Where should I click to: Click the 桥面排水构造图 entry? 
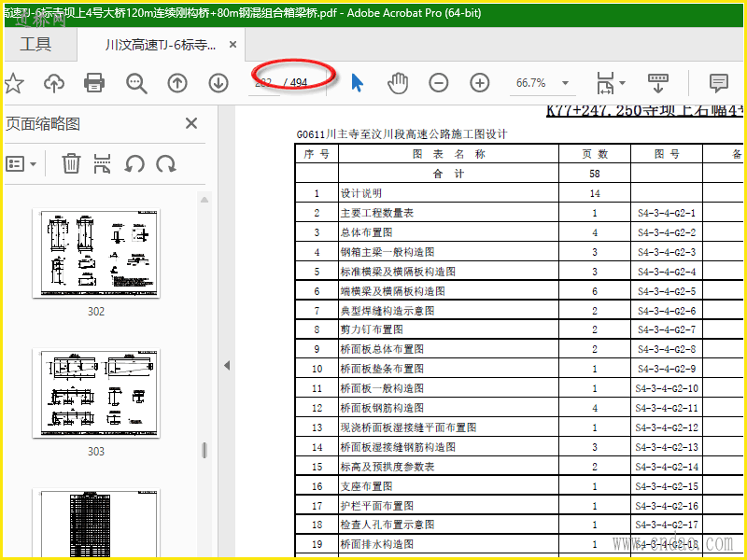tap(377, 544)
